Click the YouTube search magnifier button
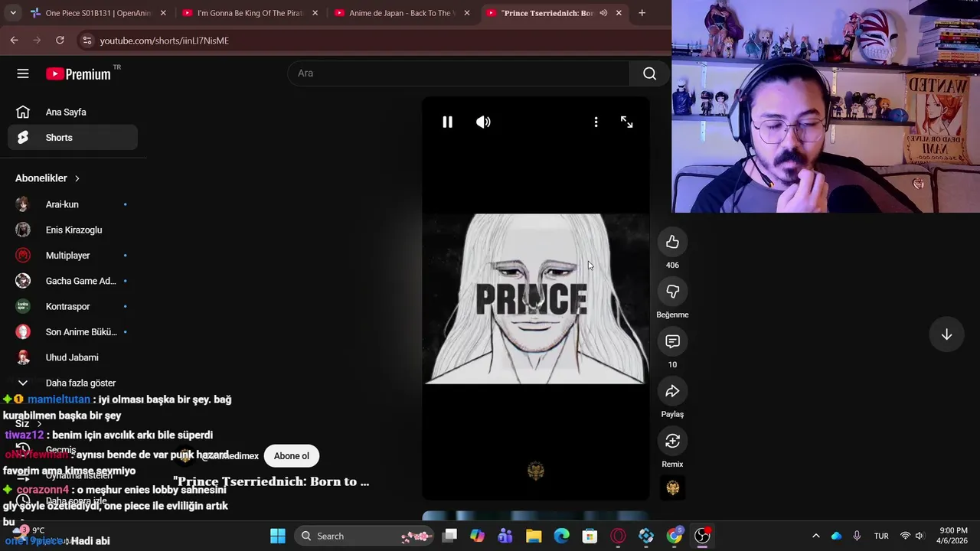980x551 pixels. pyautogui.click(x=649, y=73)
